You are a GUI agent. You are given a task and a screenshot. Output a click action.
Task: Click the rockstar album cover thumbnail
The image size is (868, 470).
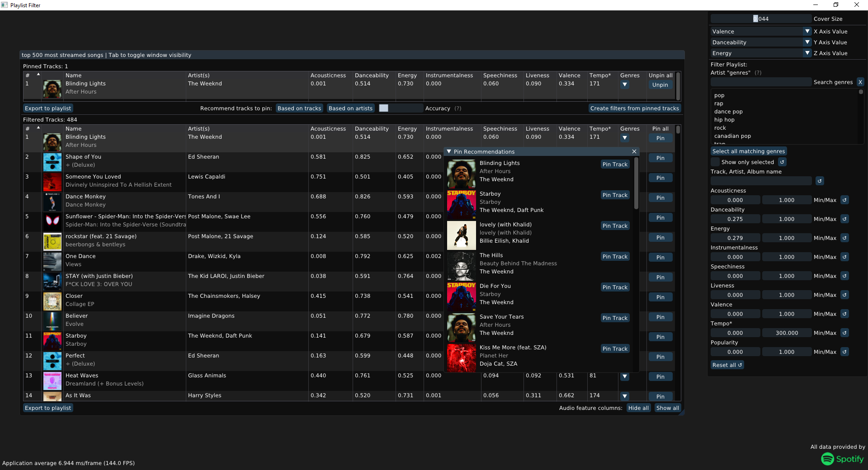click(52, 242)
